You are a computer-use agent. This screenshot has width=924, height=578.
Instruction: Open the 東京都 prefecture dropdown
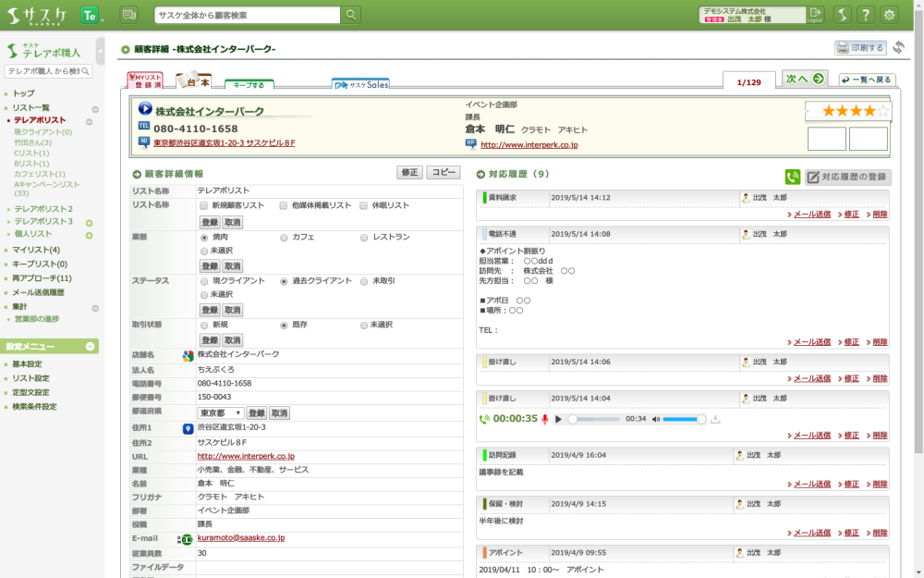click(221, 413)
